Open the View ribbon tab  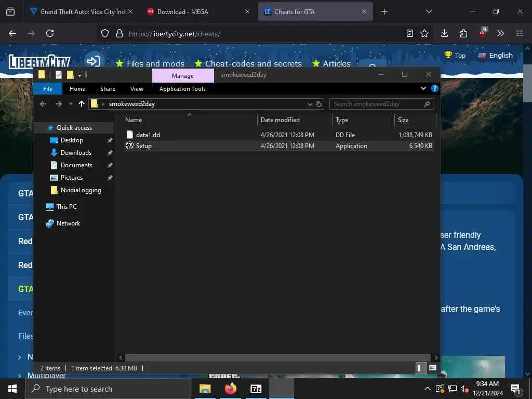click(x=137, y=89)
